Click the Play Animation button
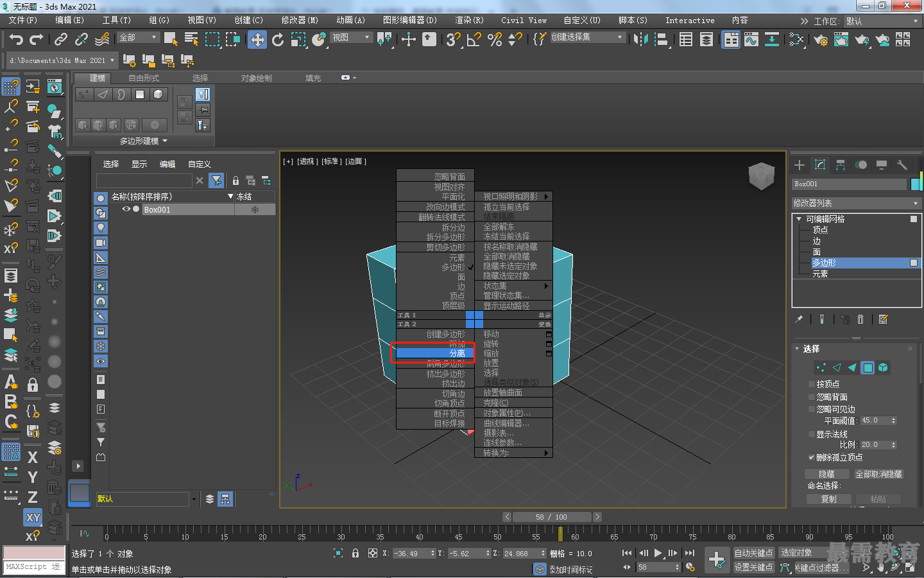The image size is (924, 578). (x=658, y=553)
